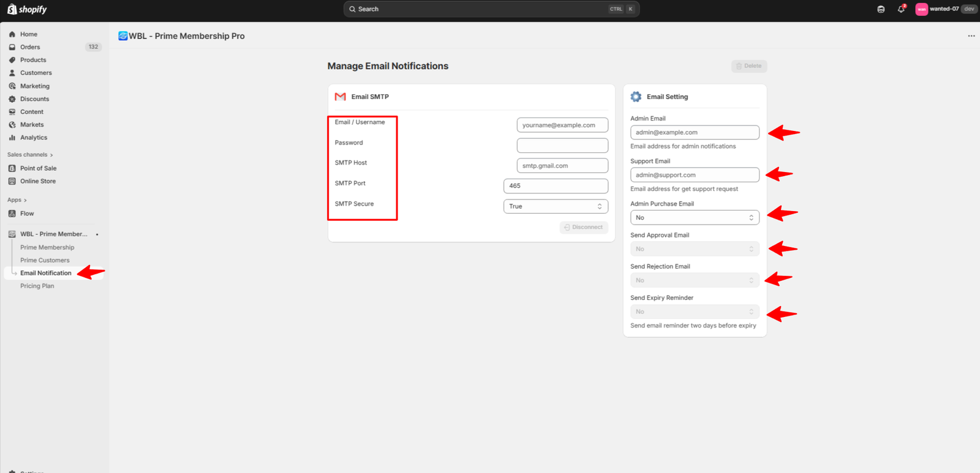This screenshot has width=980, height=473.
Task: Open Orders menu item
Action: (30, 47)
